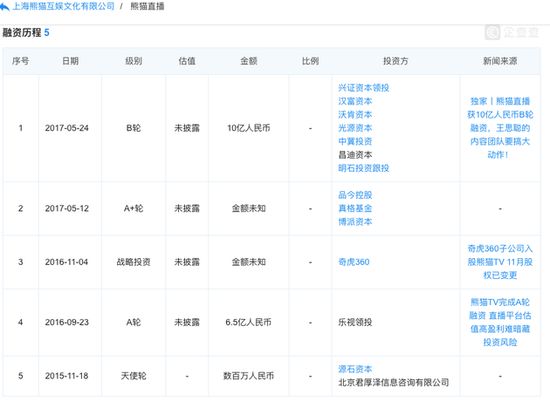Viewport: 550px width, 408px height.
Task: Click the 序号 column header
Action: coord(20,61)
